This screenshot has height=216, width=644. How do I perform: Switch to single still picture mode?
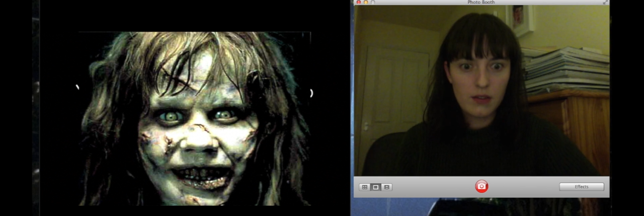click(375, 187)
